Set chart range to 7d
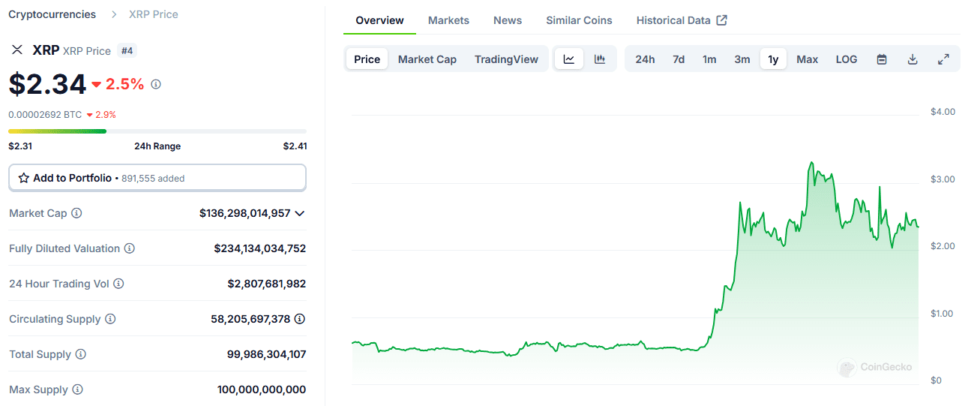 tap(679, 59)
